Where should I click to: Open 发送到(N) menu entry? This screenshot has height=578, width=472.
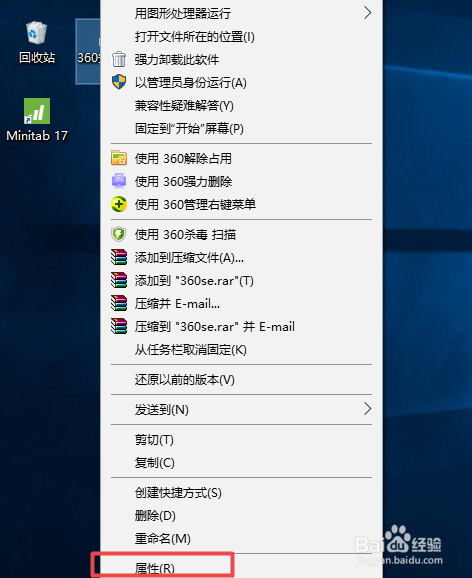(242, 409)
